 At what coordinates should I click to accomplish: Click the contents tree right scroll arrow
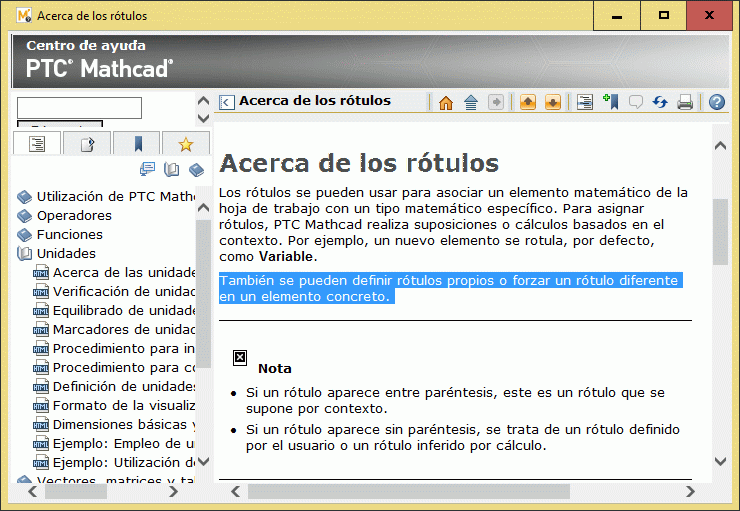click(x=174, y=492)
